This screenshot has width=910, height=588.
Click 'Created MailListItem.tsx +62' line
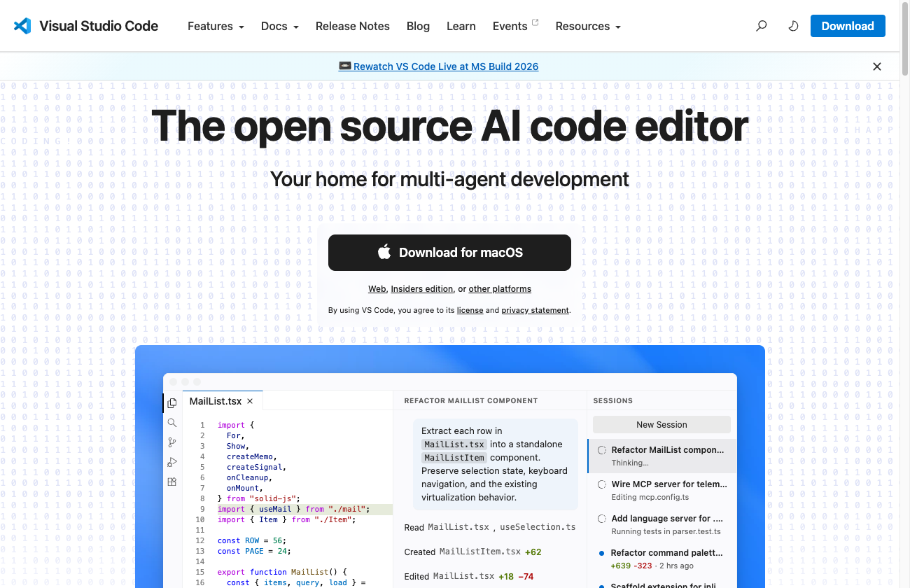pyautogui.click(x=473, y=552)
